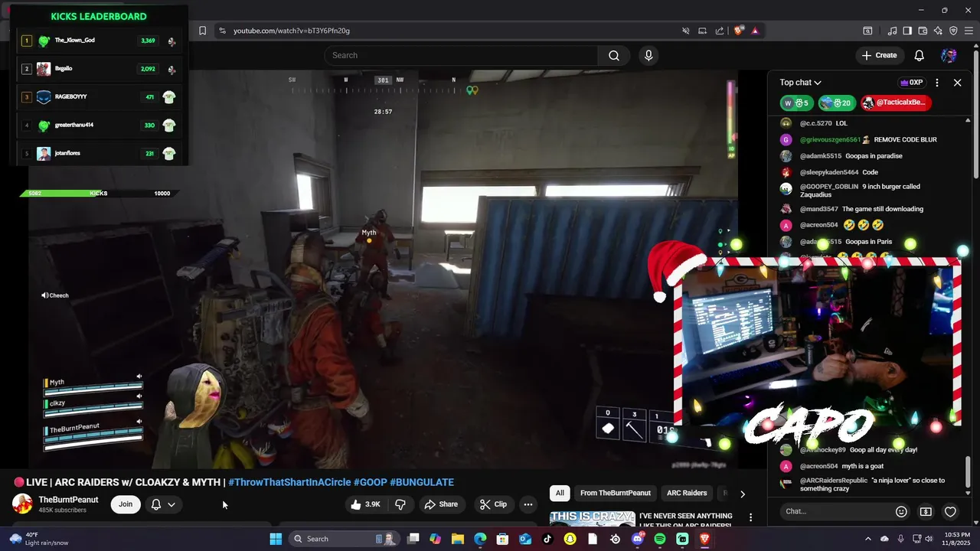Clip this live stream
Screen dimensions: 980x551
coord(493,504)
